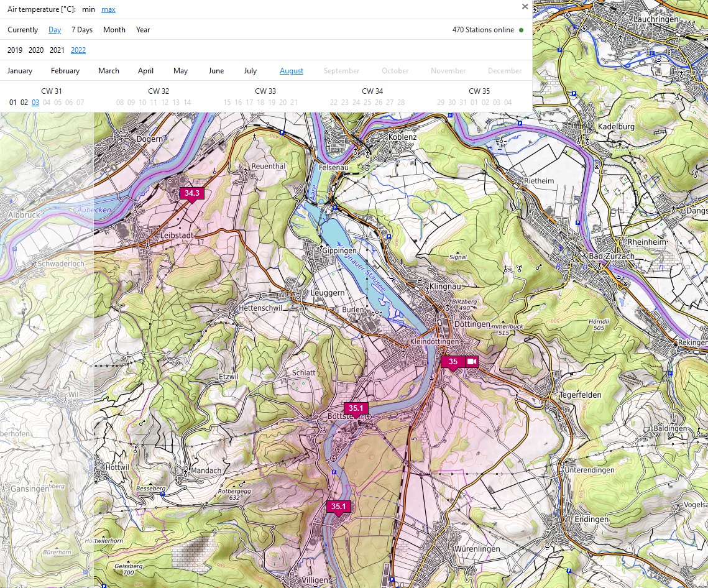Select the 35 temperature marker at Kleindöttingen
Image resolution: width=708 pixels, height=588 pixels.
(x=453, y=362)
